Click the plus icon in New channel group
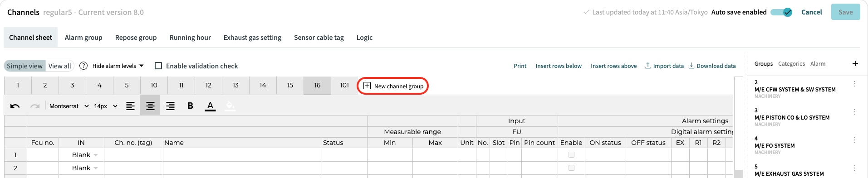This screenshot has height=178, width=868. pos(367,86)
